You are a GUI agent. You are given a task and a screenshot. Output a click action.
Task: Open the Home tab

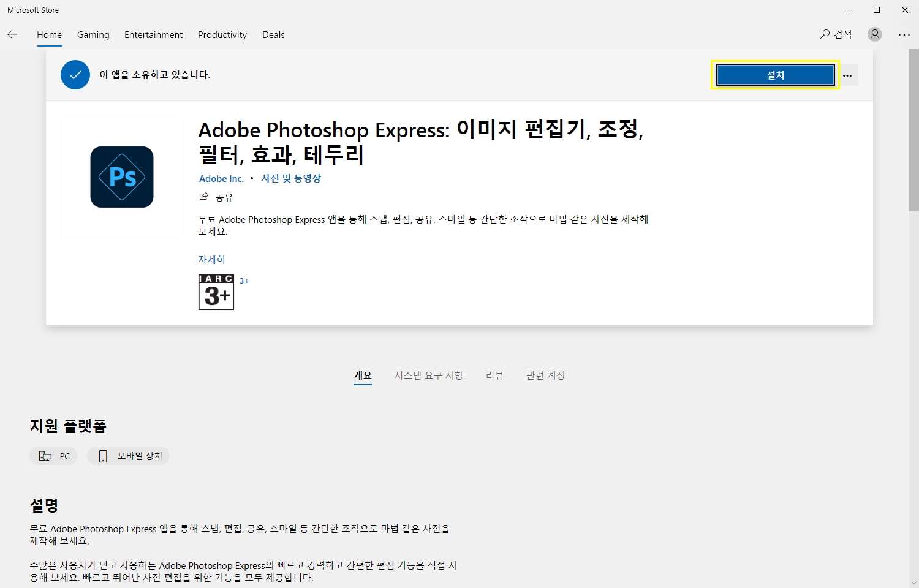(x=49, y=35)
